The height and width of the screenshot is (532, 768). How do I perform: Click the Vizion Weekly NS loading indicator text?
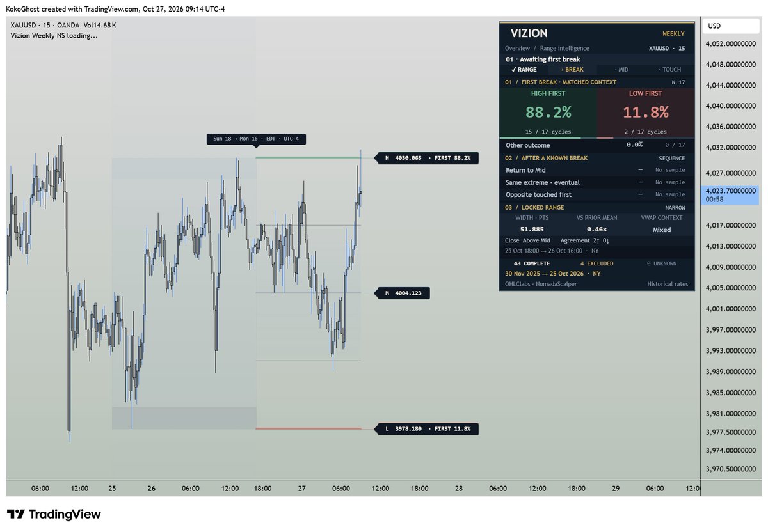point(54,36)
